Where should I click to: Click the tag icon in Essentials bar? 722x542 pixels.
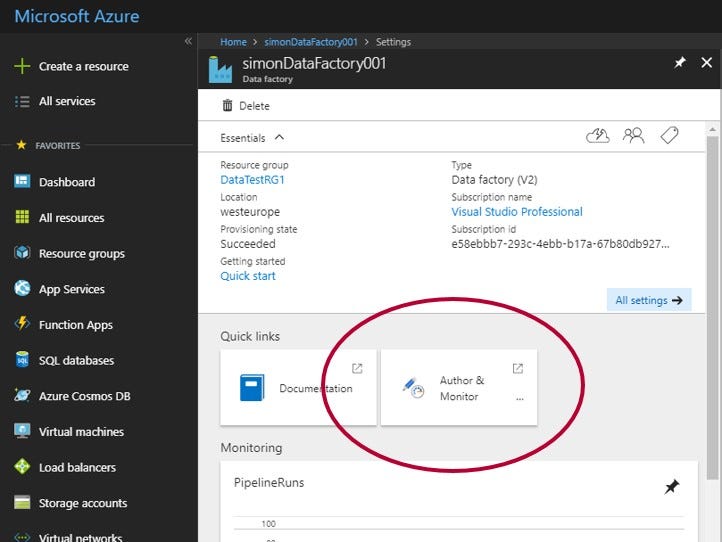669,136
